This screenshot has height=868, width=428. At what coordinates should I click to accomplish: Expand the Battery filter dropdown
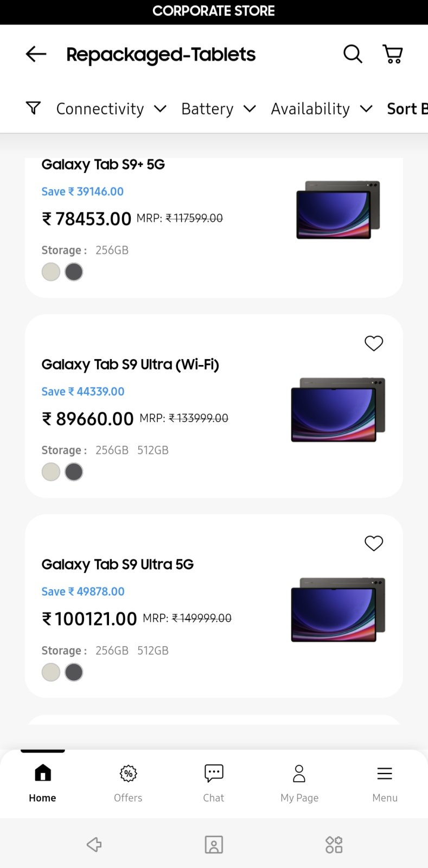[218, 108]
